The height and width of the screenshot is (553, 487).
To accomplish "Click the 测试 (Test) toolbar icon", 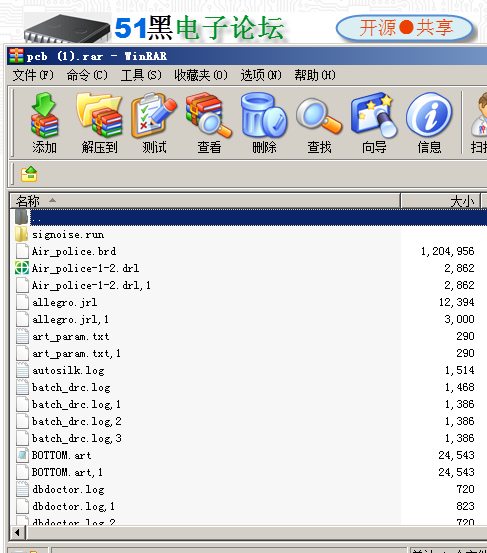I will (x=154, y=123).
